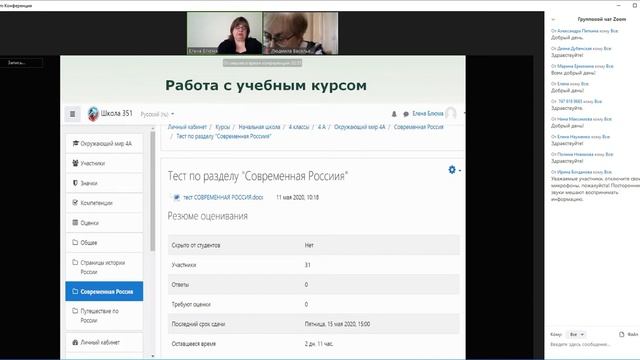The width and height of the screenshot is (640, 360).
Task: Open Оценки in the side panel
Action: [x=104, y=223]
